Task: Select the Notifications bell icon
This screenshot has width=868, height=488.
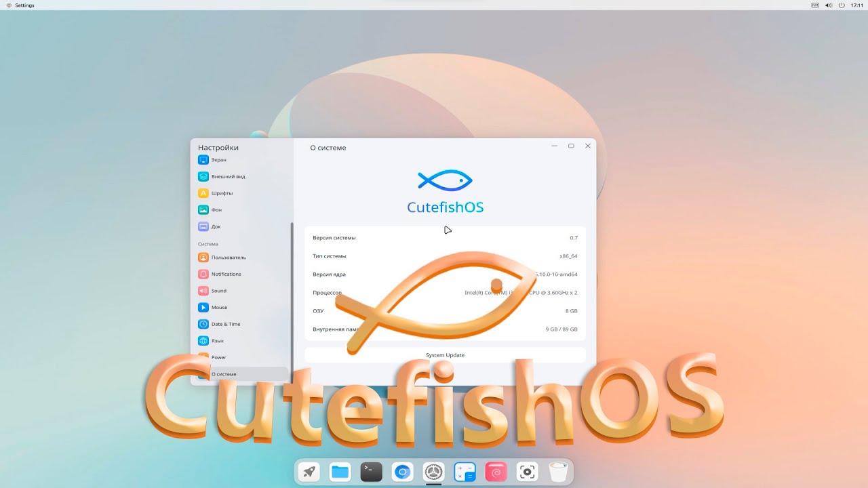Action: [x=203, y=274]
